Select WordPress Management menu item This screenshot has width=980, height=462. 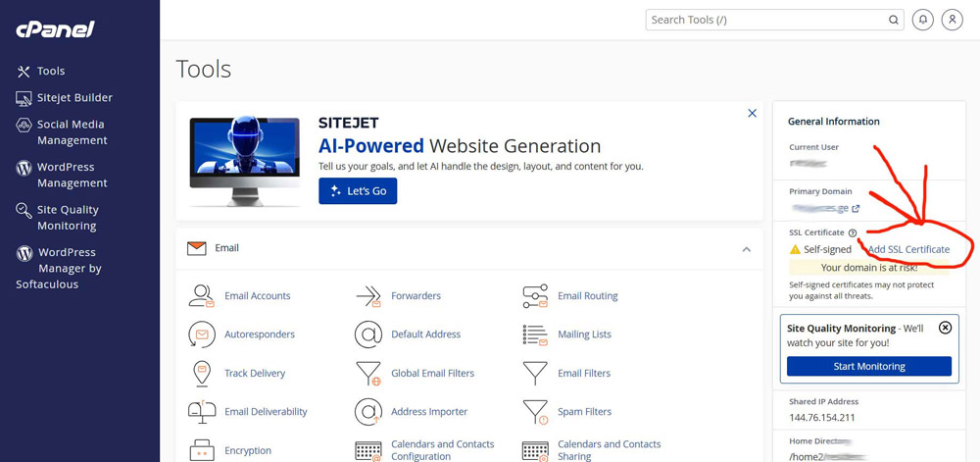coord(72,175)
